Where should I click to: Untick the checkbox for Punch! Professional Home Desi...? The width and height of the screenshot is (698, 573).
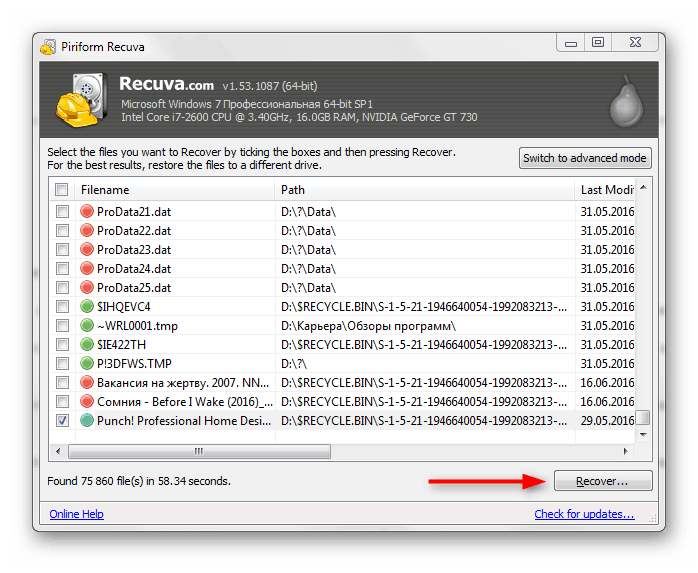tap(62, 420)
